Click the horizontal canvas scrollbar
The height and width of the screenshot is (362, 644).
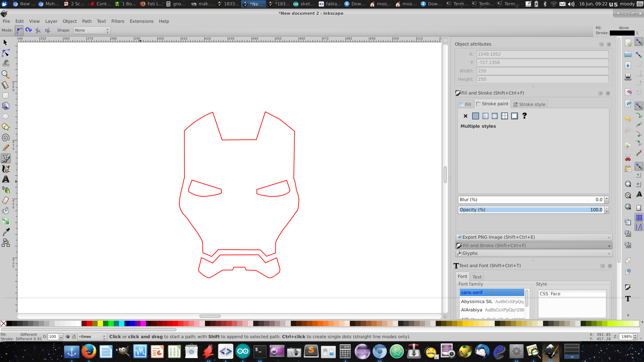pyautogui.click(x=210, y=316)
